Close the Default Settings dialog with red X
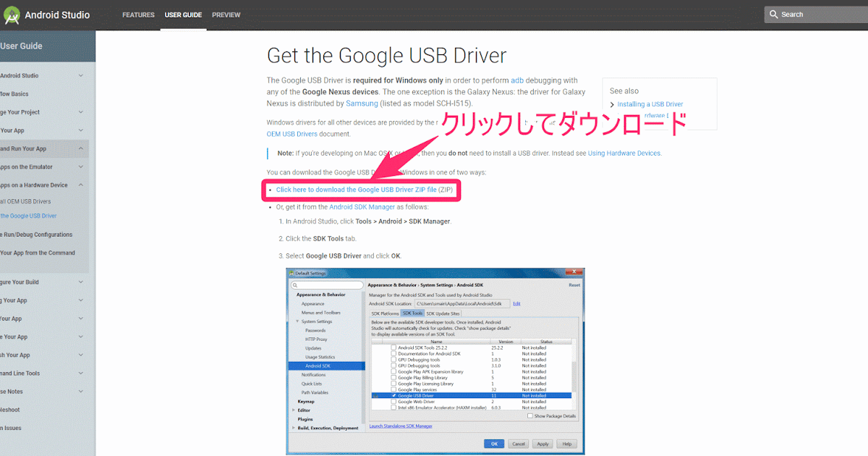 tap(574, 271)
